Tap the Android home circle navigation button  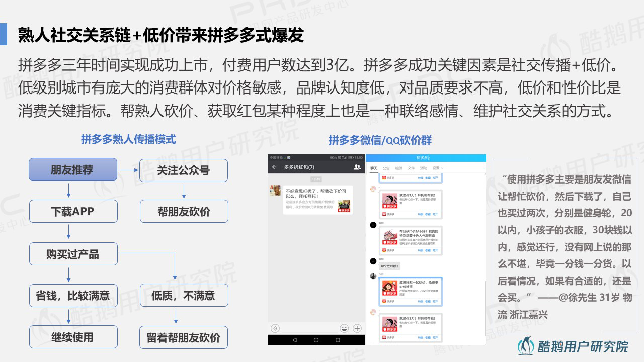pos(316,340)
